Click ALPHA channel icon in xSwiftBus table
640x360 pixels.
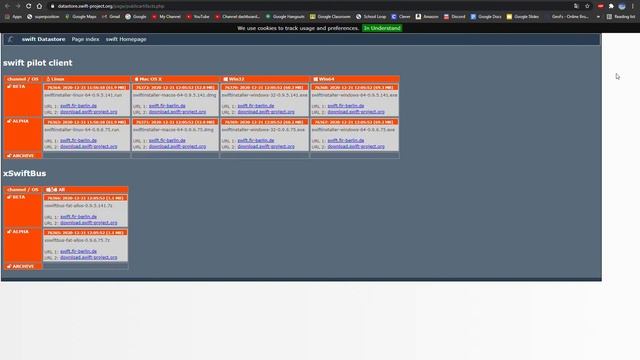[x=9, y=232]
